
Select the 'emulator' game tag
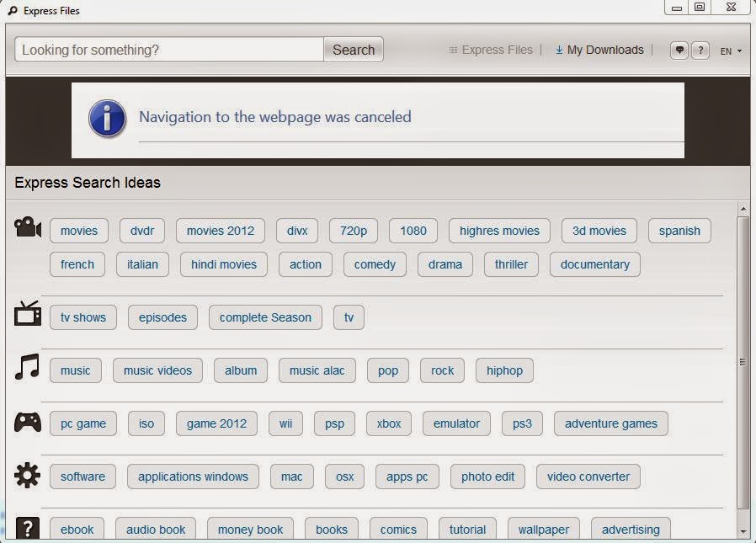pyautogui.click(x=456, y=423)
